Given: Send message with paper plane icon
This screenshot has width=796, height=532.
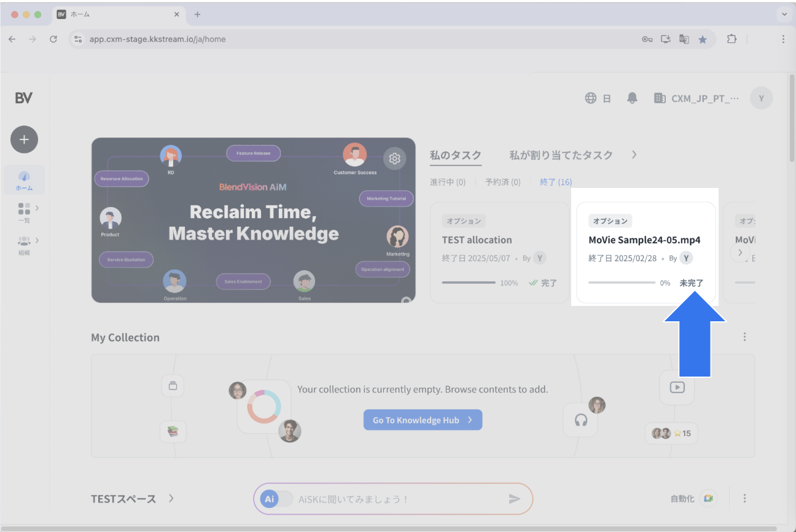Looking at the screenshot, I should [514, 499].
